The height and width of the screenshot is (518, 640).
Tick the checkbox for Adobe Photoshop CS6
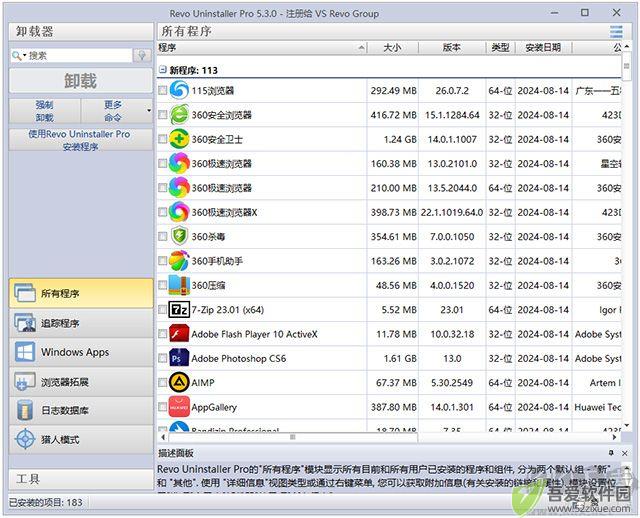coord(162,358)
